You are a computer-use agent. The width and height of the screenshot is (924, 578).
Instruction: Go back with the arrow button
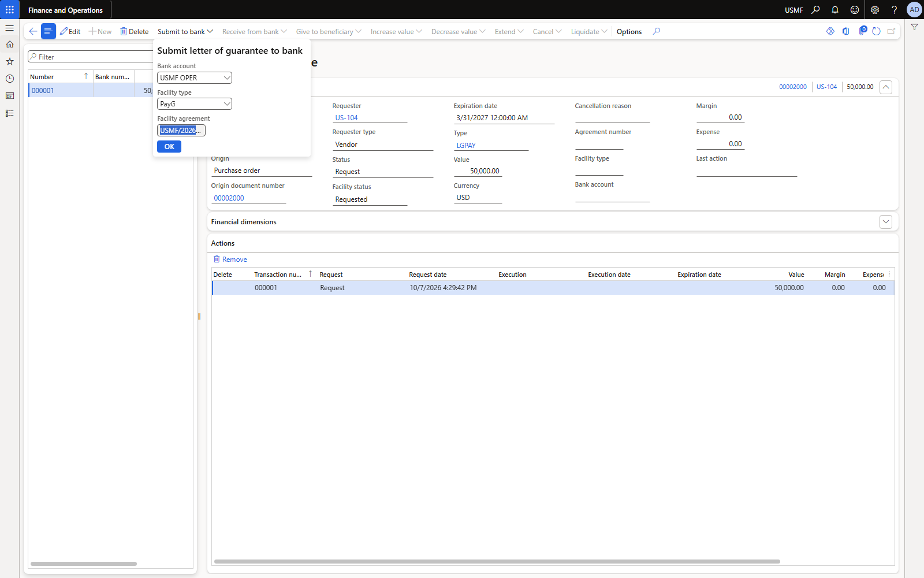(x=33, y=31)
